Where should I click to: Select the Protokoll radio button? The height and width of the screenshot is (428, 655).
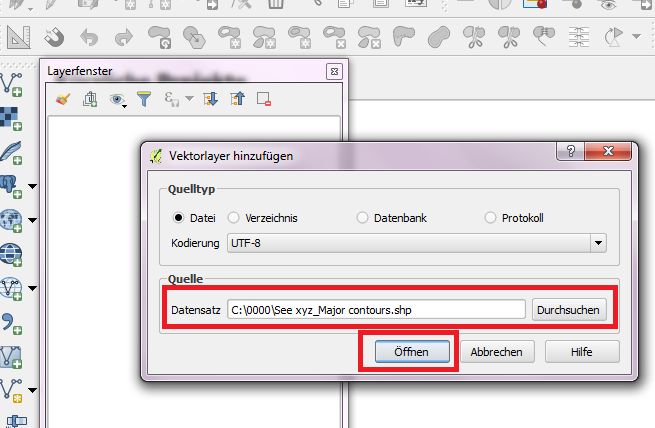coord(491,217)
